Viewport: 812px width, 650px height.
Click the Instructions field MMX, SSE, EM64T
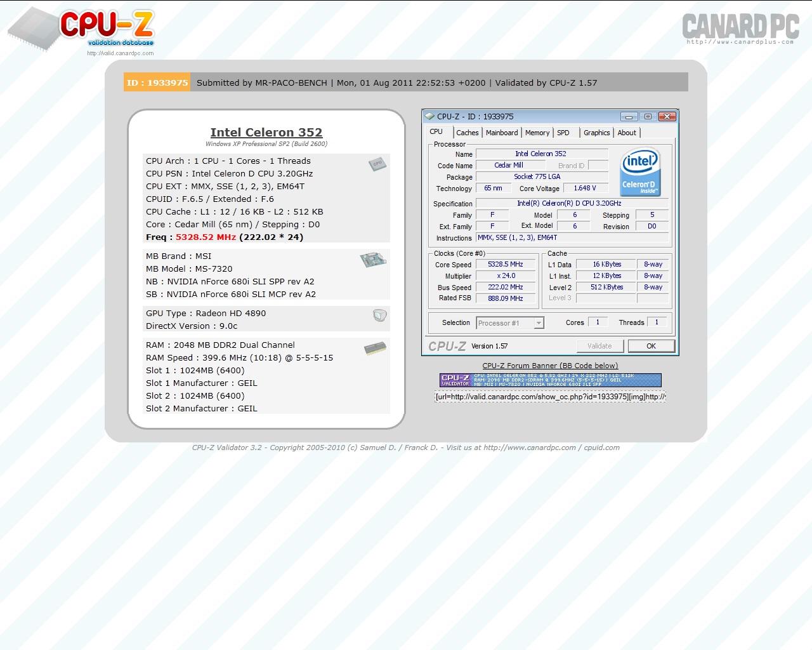pyautogui.click(x=572, y=237)
